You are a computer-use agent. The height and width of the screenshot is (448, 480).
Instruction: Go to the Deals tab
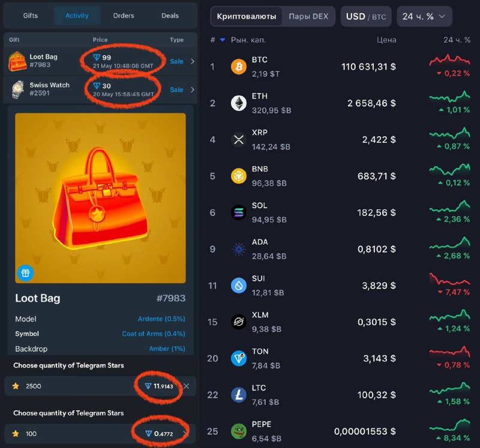pyautogui.click(x=170, y=16)
